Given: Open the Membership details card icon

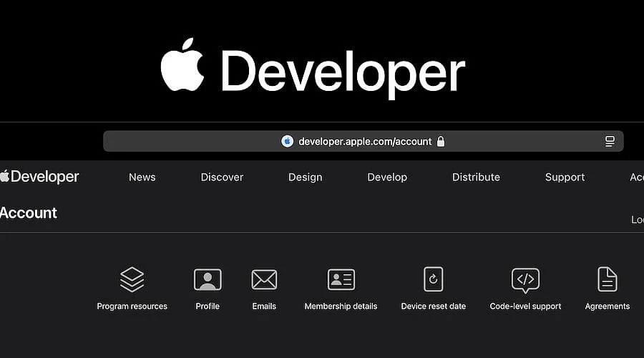Looking at the screenshot, I should pos(341,279).
